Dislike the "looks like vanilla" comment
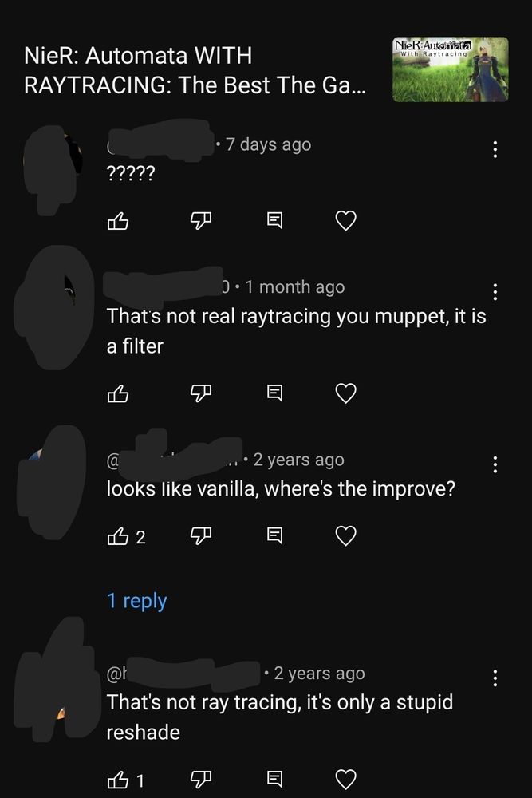The image size is (532, 798). pos(200,536)
